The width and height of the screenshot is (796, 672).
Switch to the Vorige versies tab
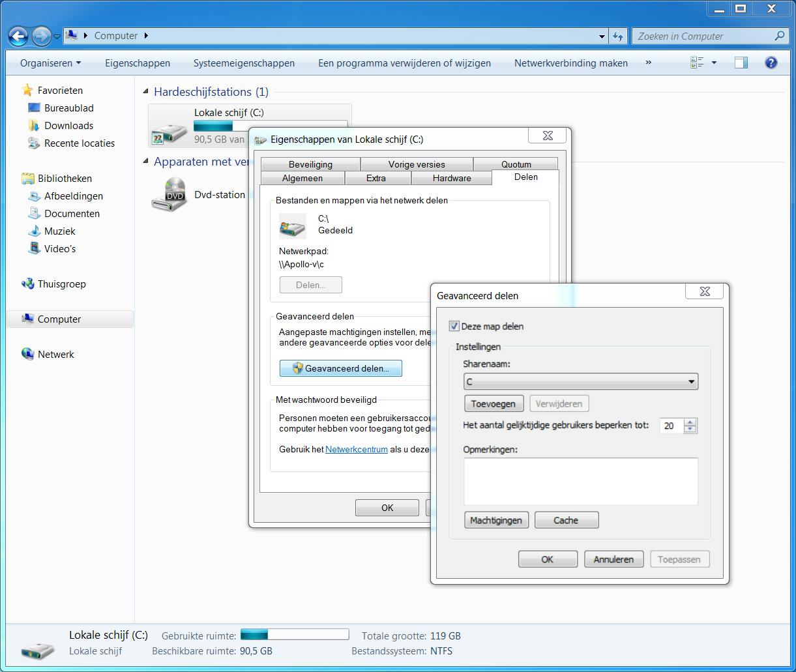click(x=417, y=164)
